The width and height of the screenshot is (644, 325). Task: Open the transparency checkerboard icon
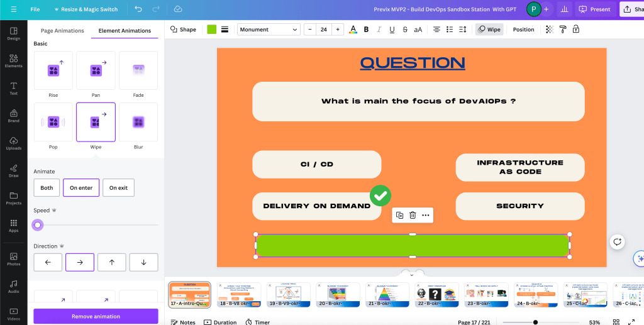(x=550, y=29)
